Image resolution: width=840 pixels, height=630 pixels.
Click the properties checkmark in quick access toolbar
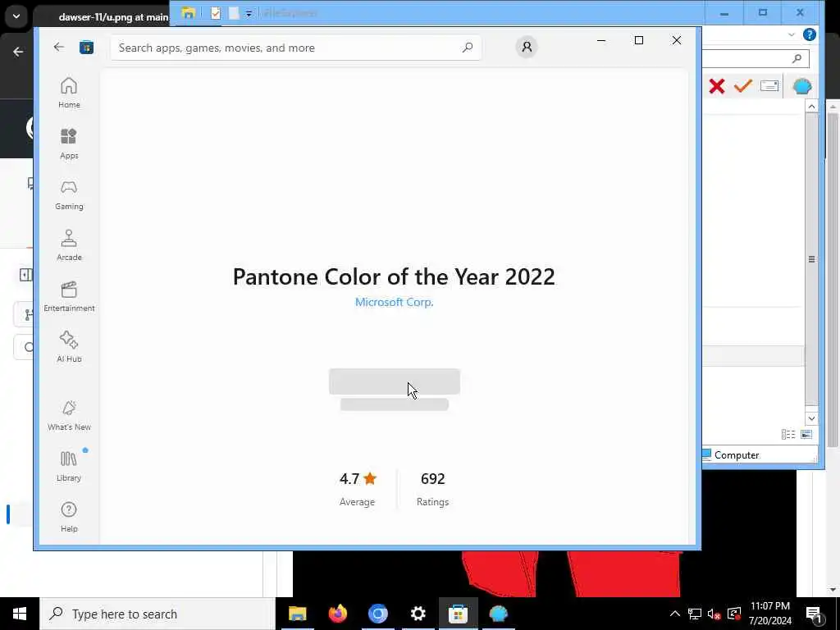(216, 13)
